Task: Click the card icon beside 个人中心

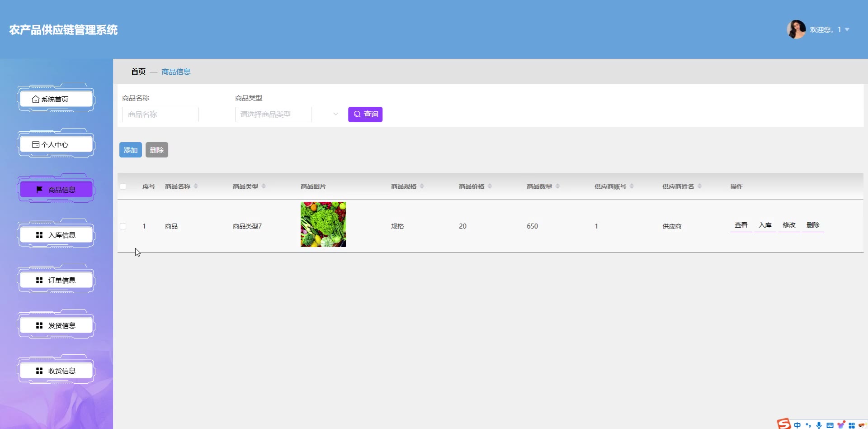Action: point(36,144)
